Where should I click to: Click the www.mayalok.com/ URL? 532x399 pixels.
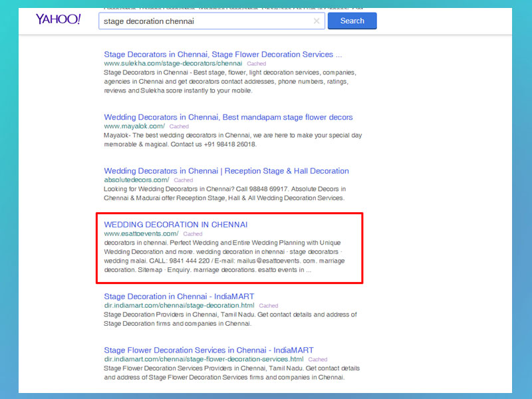[134, 126]
